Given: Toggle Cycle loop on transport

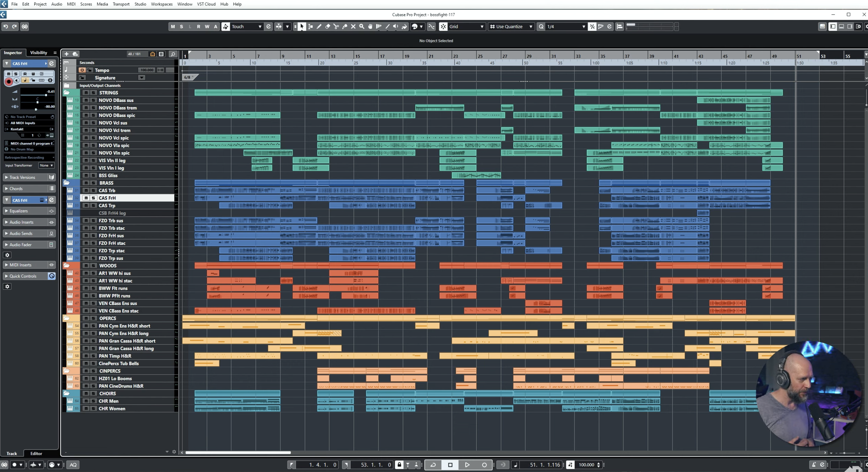Looking at the screenshot, I should [433, 465].
